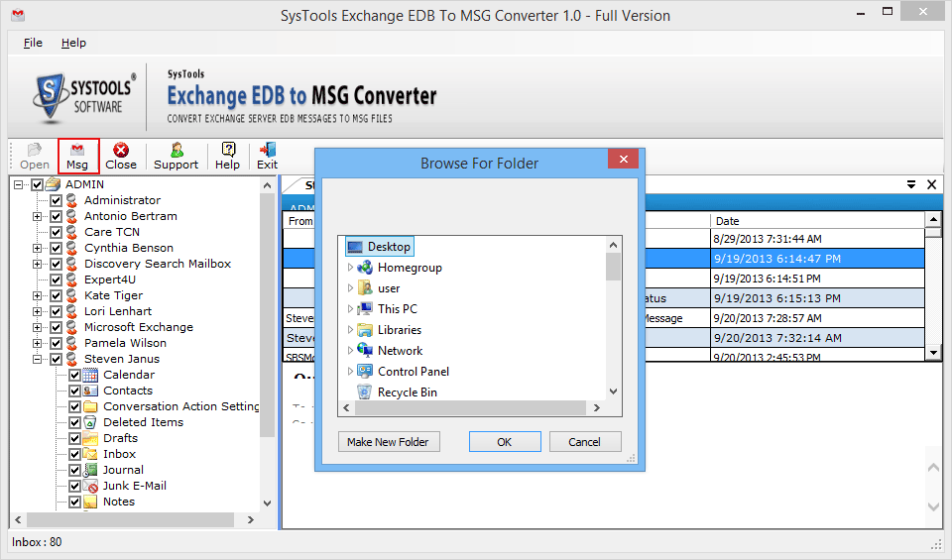Collapse the Steven Janus mailbox node

tap(37, 359)
